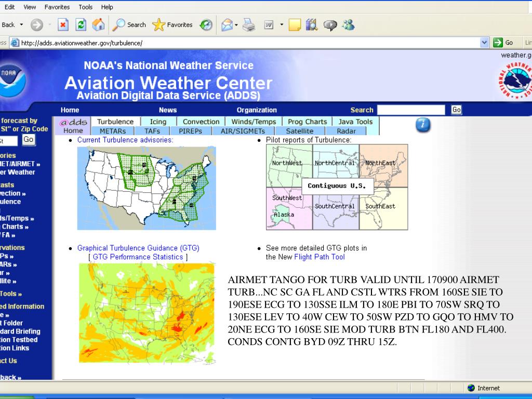Click the turbulence advisories map thumbnail

point(147,188)
